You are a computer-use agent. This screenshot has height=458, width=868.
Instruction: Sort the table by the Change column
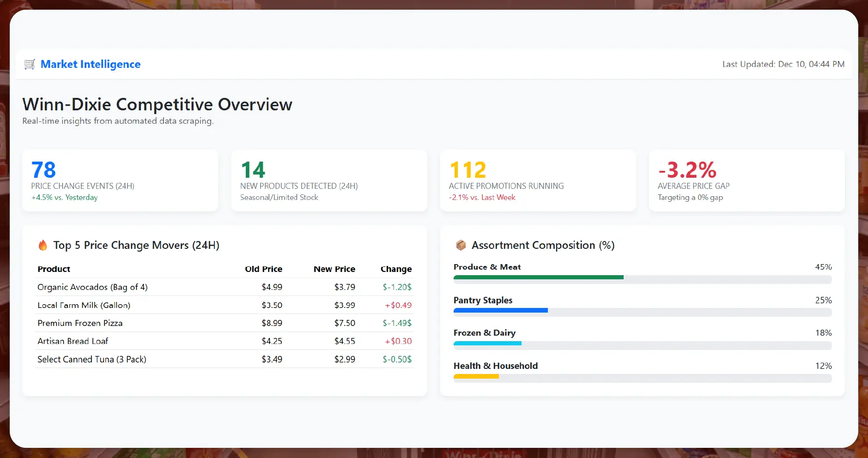coord(396,269)
